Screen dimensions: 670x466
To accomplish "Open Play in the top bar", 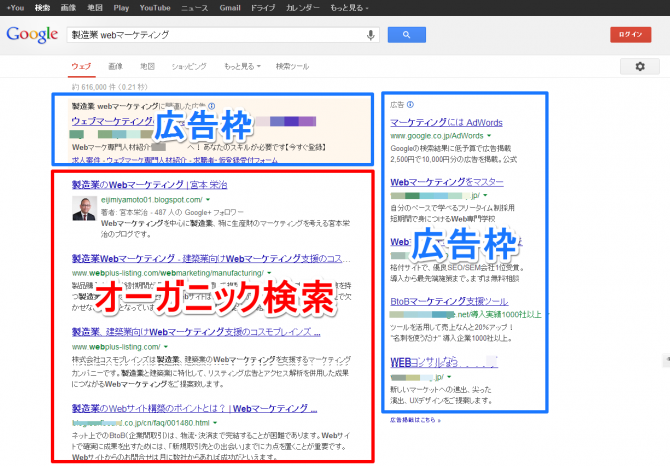I will 121,8.
